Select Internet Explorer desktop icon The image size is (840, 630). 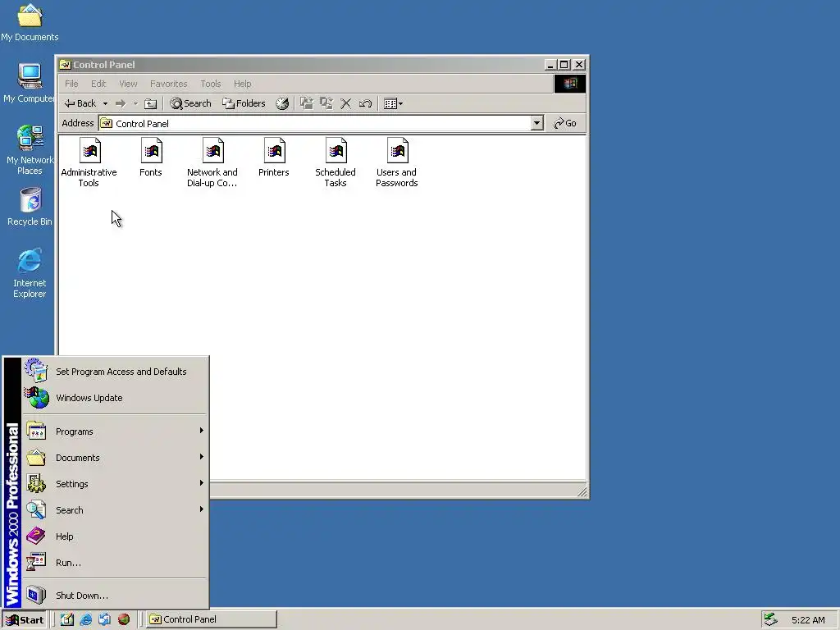[30, 273]
